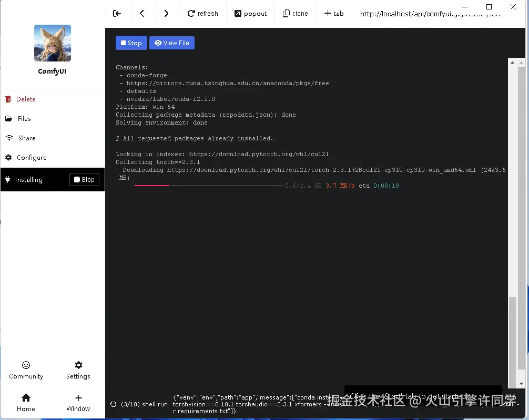This screenshot has height=420, width=529.
Task: Delete the ComfyUI app
Action: [x=20, y=99]
